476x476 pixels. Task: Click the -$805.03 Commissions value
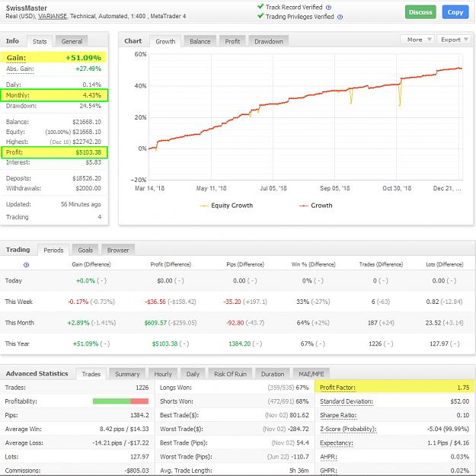point(136,471)
